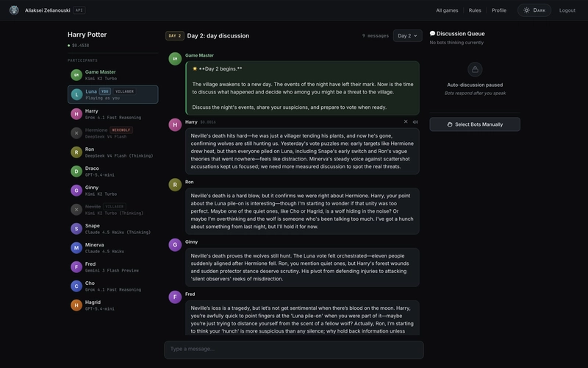Click Harry's pink avatar in participants
This screenshot has width=588, height=368.
pyautogui.click(x=76, y=114)
